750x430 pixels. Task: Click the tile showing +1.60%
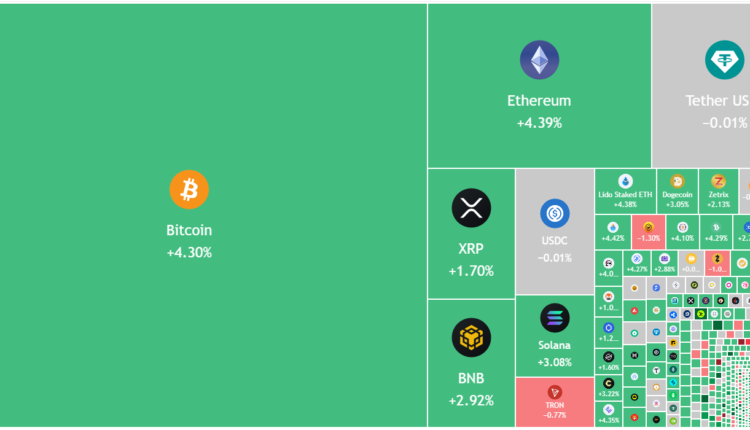pyautogui.click(x=609, y=360)
